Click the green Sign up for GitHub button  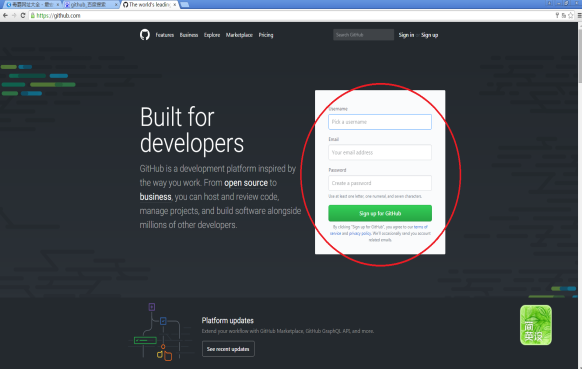[x=380, y=213]
